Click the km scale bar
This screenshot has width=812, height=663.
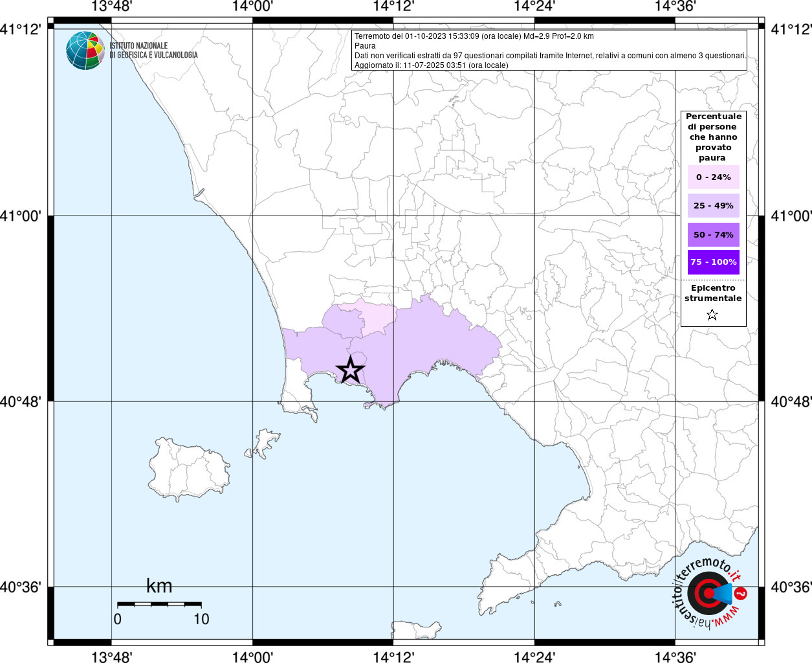(x=159, y=604)
